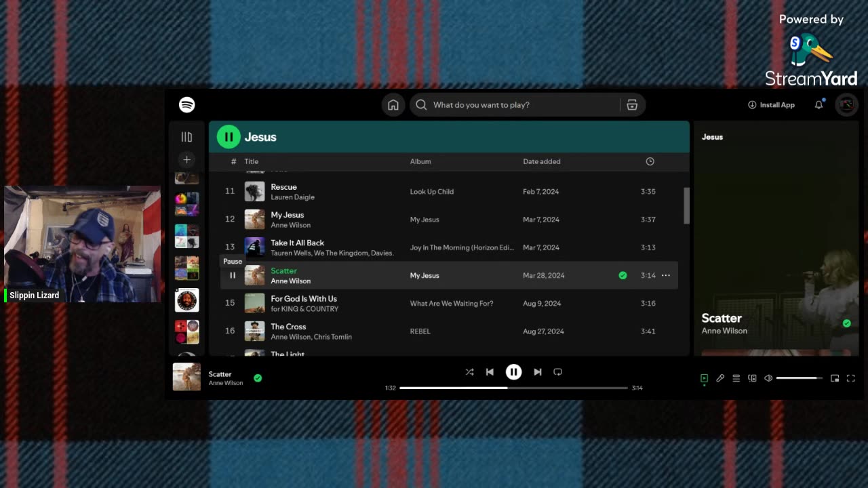Open the Spotify logo home link
Screen dimensions: 868x488
186,104
